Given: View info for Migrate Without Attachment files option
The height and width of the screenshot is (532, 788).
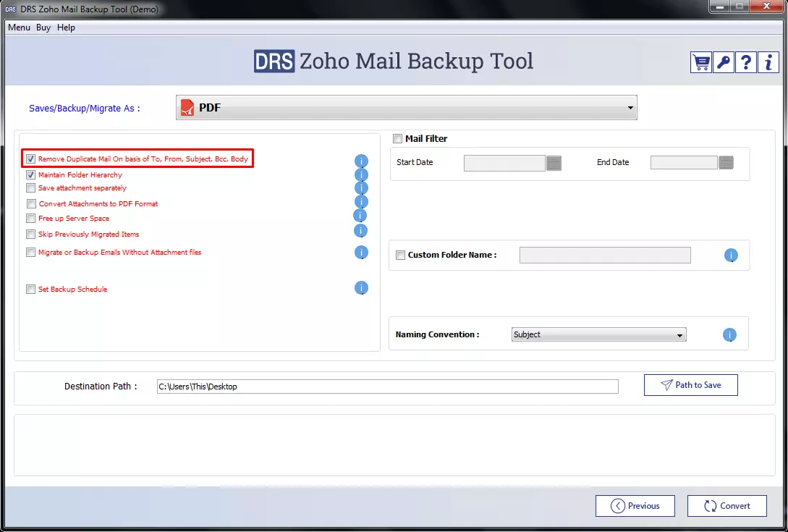Looking at the screenshot, I should point(361,253).
